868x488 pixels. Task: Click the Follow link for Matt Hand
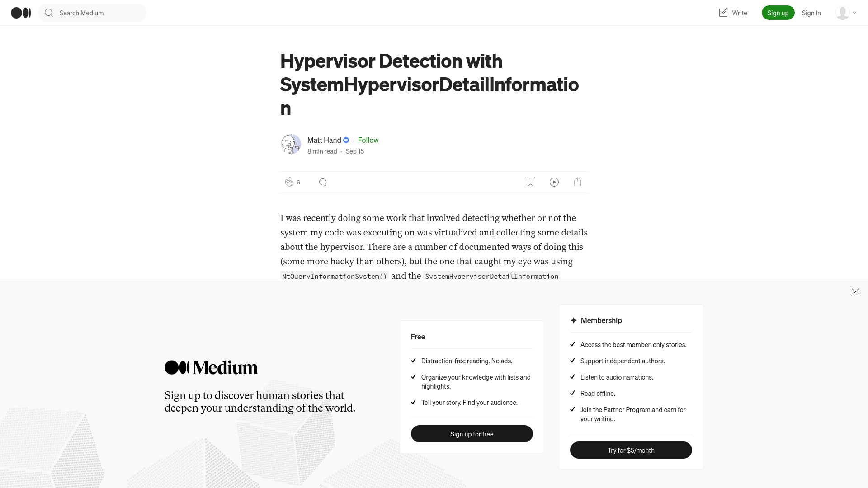click(368, 140)
